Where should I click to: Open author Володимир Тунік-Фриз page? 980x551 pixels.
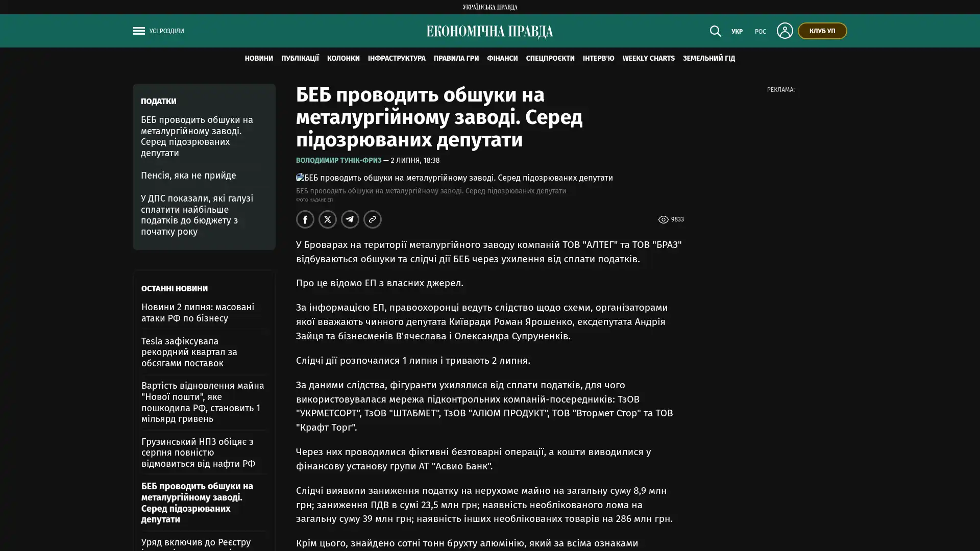click(x=338, y=160)
